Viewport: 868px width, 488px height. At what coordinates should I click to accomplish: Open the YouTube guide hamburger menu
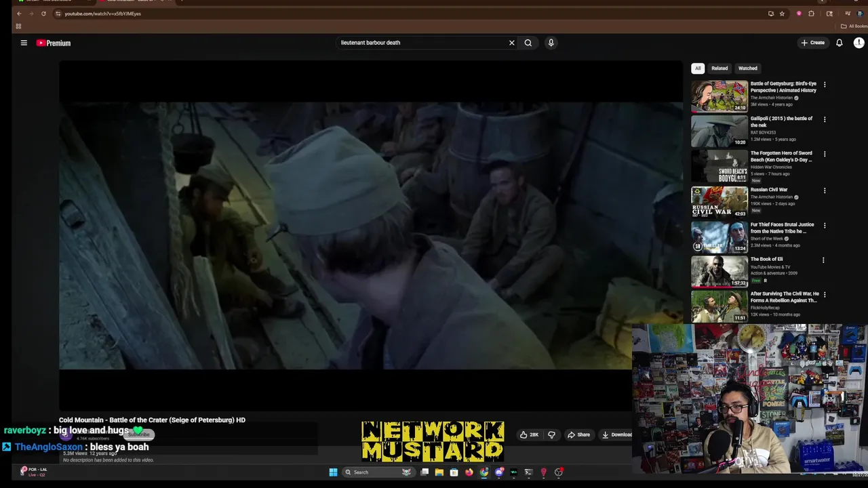24,43
